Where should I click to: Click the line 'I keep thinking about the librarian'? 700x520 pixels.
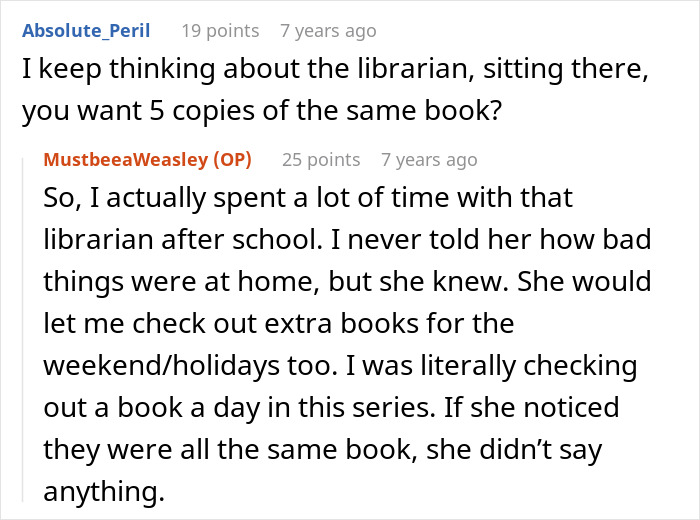click(x=335, y=69)
